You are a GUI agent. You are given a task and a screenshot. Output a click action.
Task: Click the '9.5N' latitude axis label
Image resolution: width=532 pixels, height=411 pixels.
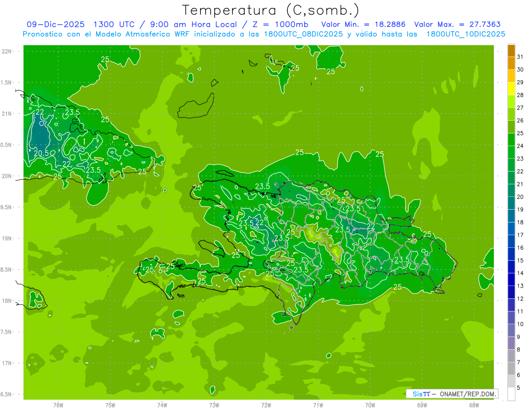click(7, 207)
